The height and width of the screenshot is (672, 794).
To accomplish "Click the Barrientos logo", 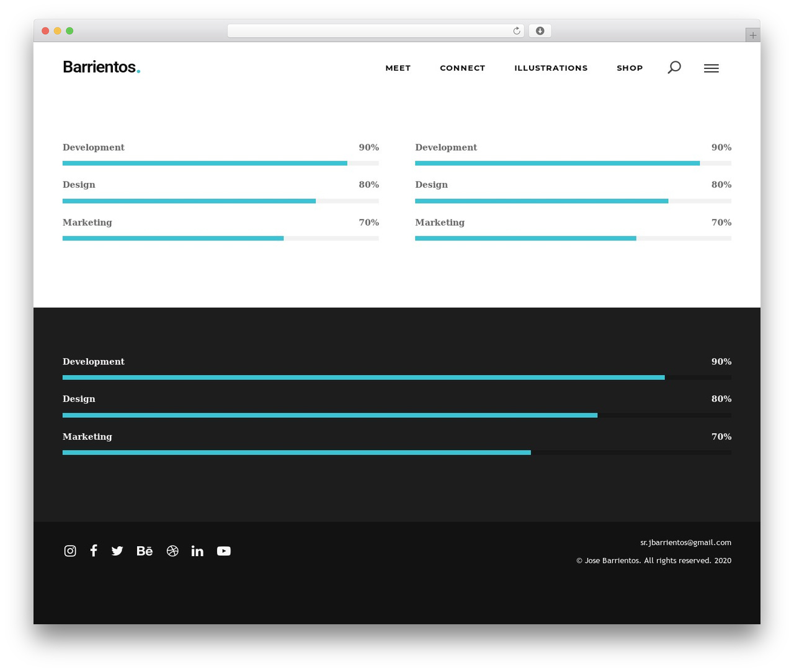I will (x=102, y=67).
